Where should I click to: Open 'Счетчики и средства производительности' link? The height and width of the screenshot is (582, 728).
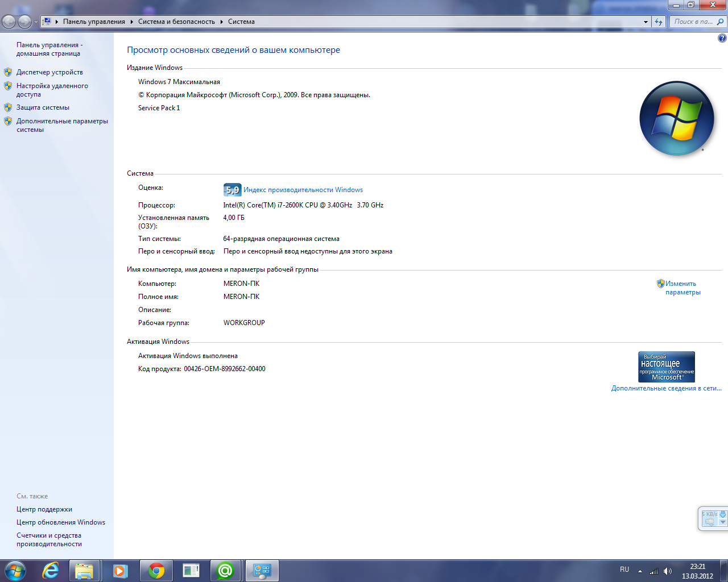[49, 539]
